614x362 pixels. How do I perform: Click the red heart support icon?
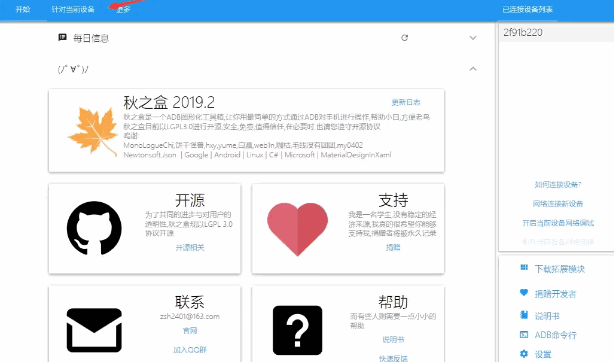[x=298, y=229]
